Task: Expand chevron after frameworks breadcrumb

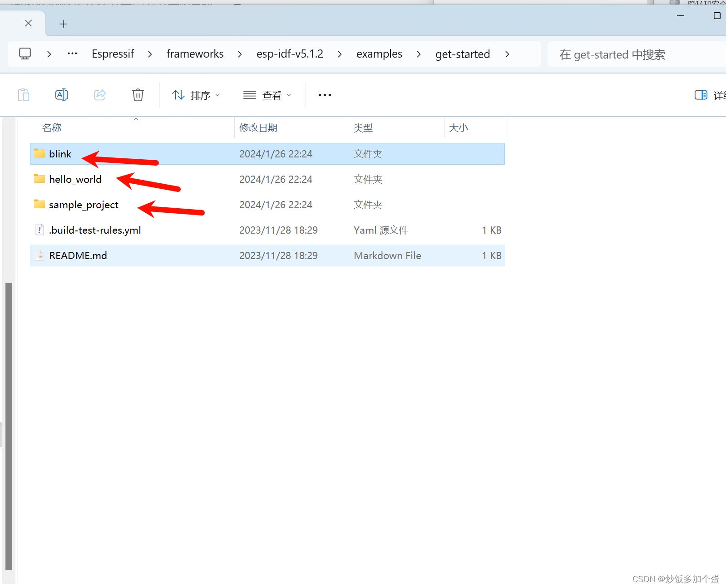Action: point(240,54)
